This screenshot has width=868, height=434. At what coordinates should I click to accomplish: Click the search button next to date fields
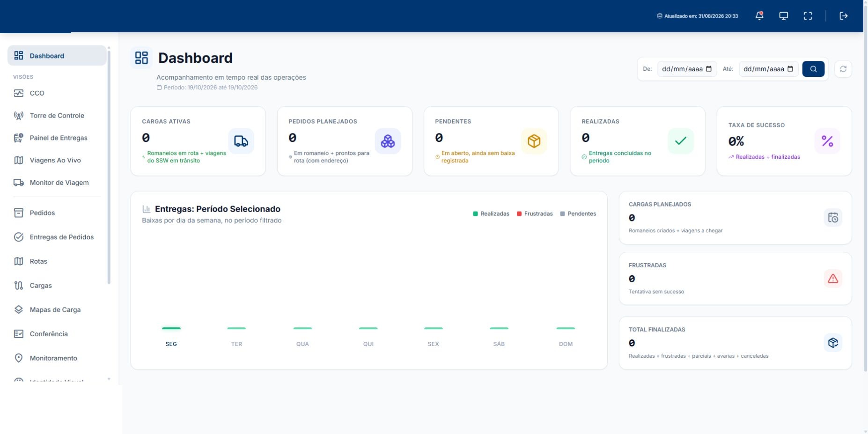(x=813, y=69)
